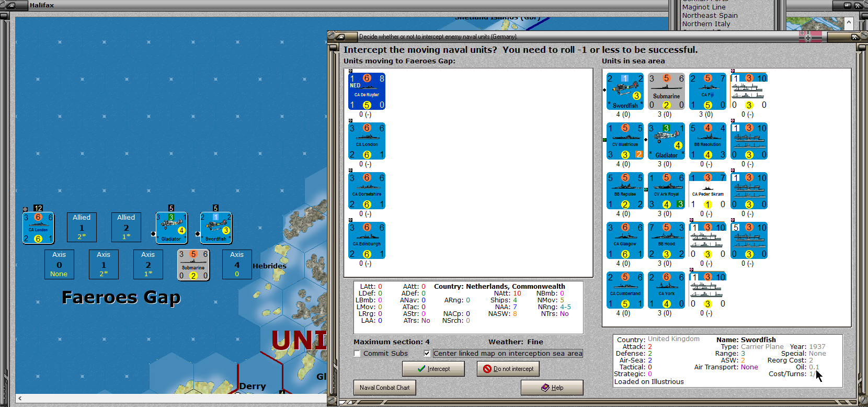This screenshot has height=407, width=868.
Task: Click the Axis 4 sea-box section
Action: click(x=237, y=264)
